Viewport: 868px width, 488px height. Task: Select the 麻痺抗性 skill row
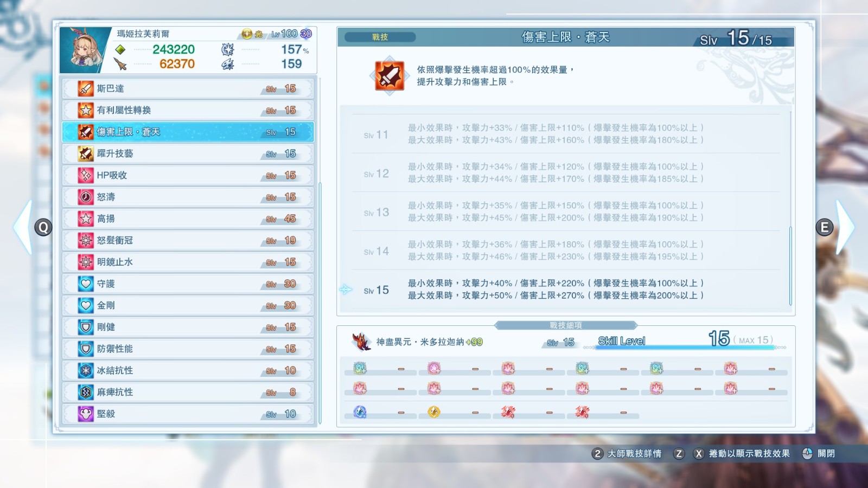pos(188,392)
